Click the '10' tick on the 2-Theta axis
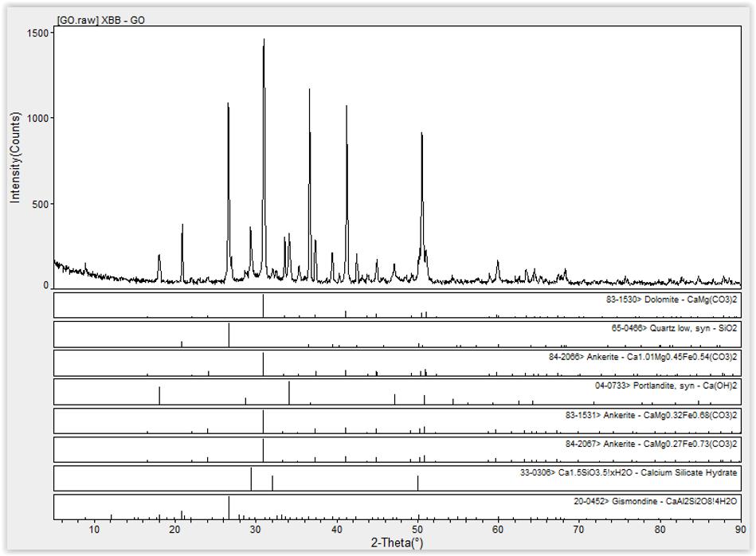Screen dimensions: 756x556 point(94,530)
